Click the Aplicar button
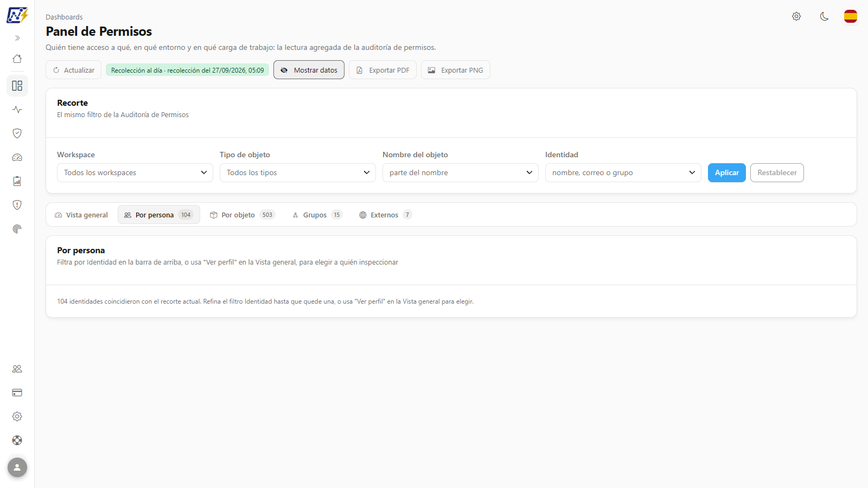This screenshot has width=868, height=488. (x=727, y=172)
